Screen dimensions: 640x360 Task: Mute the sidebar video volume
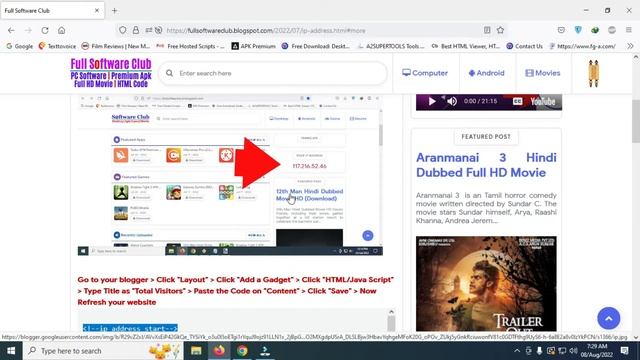pyautogui.click(x=452, y=101)
